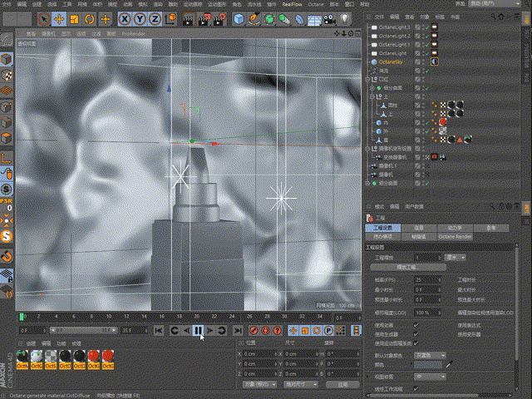The height and width of the screenshot is (399, 532).
Task: Select the highlighted project settings tab
Action: click(x=382, y=228)
